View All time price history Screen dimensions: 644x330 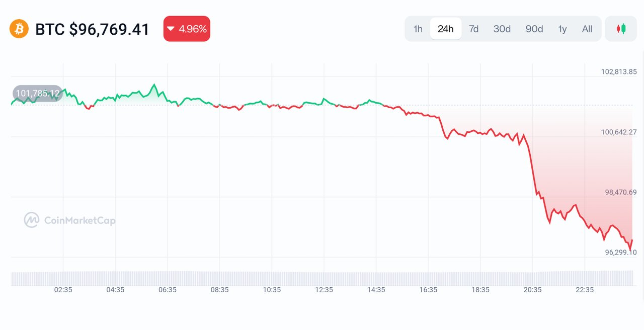click(x=587, y=29)
